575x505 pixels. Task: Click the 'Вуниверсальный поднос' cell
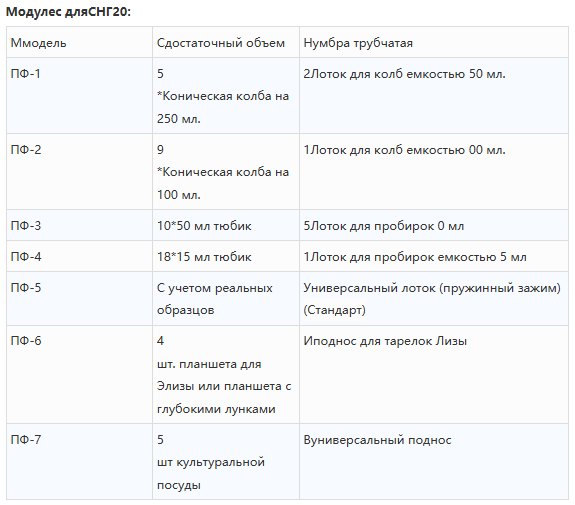click(434, 462)
